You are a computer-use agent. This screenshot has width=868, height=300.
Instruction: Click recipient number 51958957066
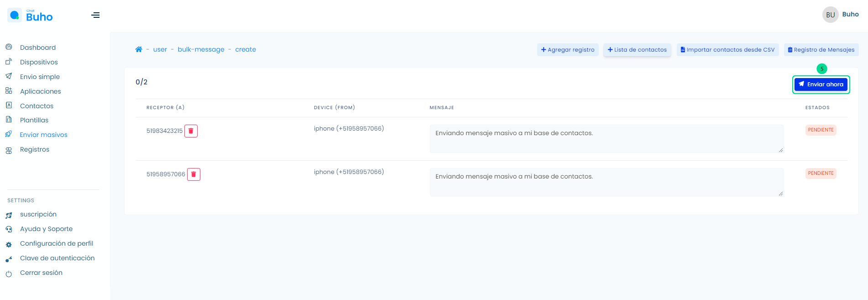click(166, 174)
